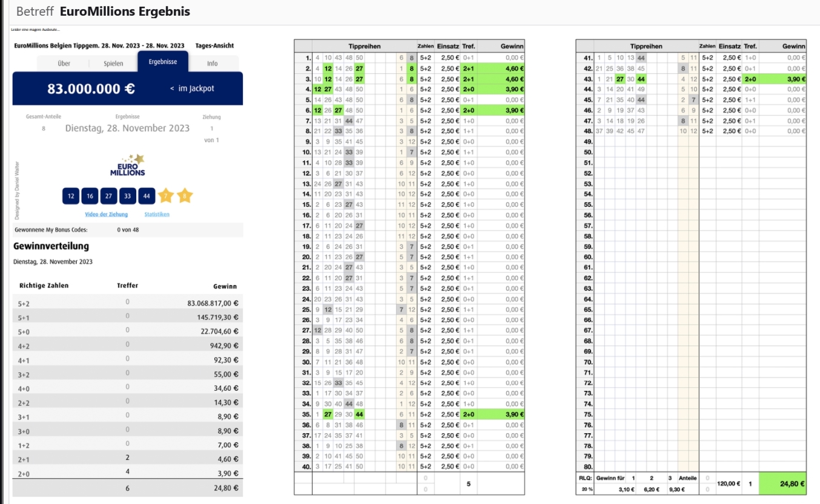Click the 9,30 € value
This screenshot has height=504, width=820.
[676, 489]
